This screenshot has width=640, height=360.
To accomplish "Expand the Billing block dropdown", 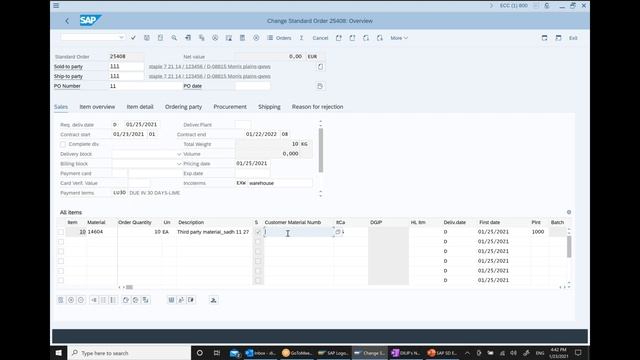I will [x=179, y=164].
